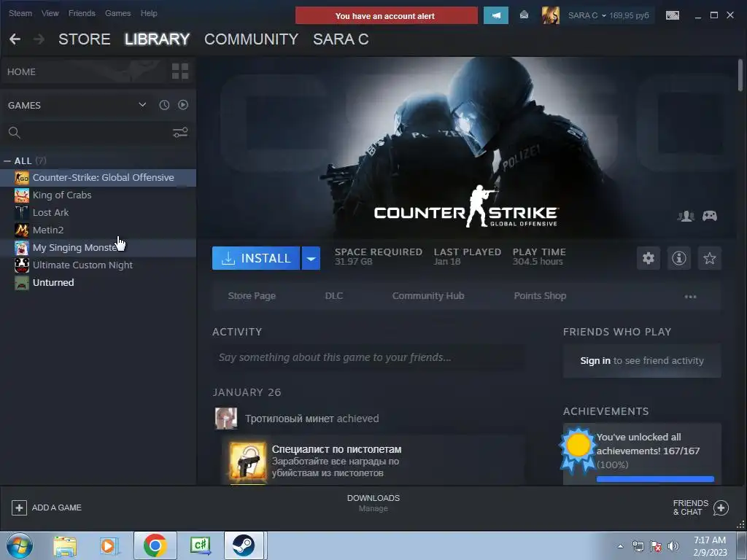Image resolution: width=747 pixels, height=560 pixels.
Task: Show more links with the ellipsis
Action: tap(690, 296)
